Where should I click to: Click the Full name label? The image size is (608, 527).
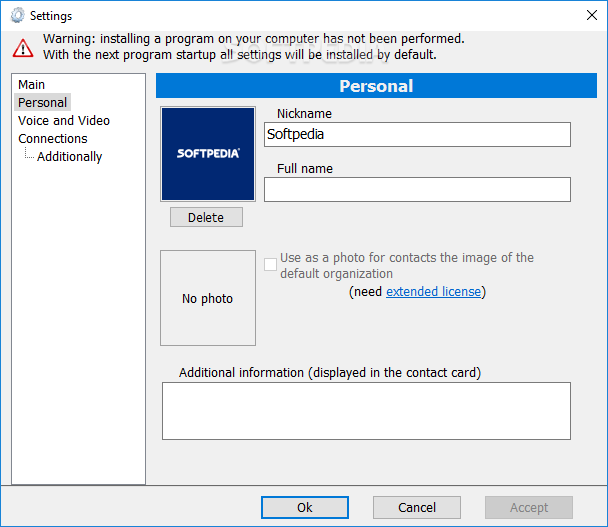coord(305,169)
